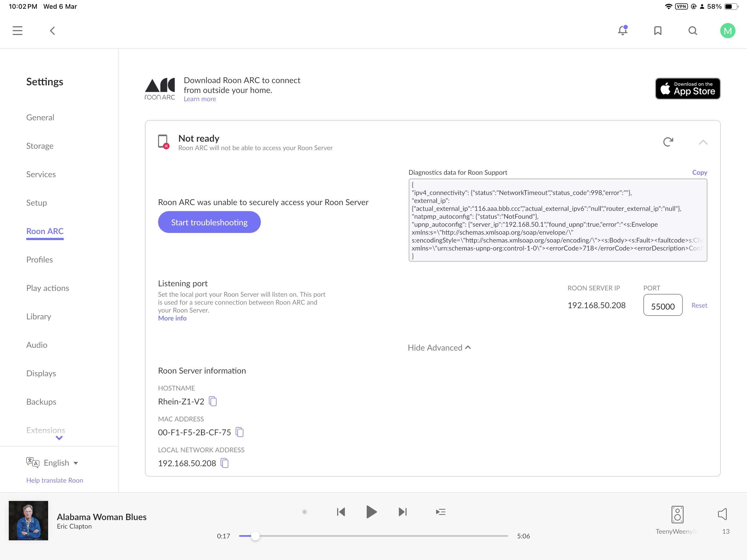Open the bookmarks icon

click(658, 31)
